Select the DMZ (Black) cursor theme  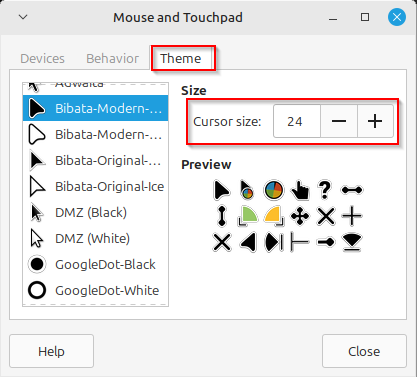95,212
